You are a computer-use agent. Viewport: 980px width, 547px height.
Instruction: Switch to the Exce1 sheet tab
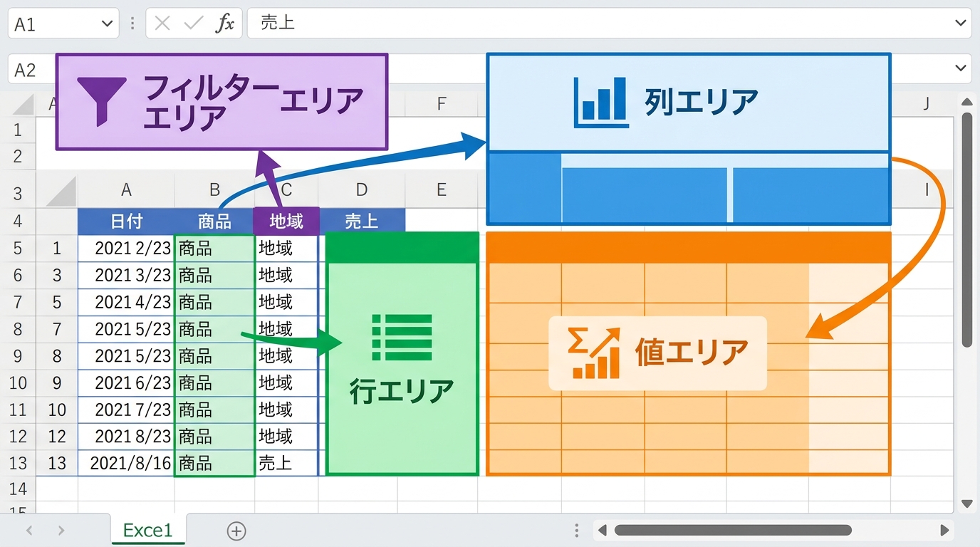[x=147, y=531]
